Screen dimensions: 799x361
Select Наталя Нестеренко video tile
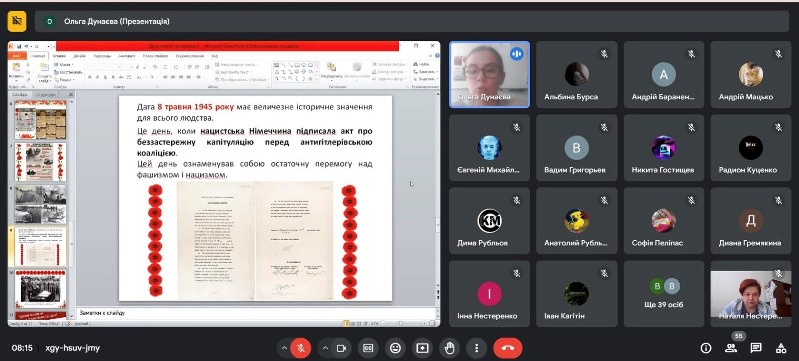coord(751,294)
